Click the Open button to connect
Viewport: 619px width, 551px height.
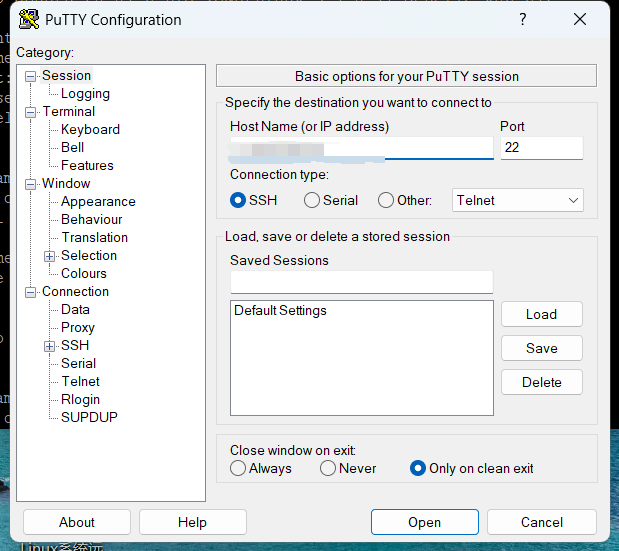(x=425, y=522)
